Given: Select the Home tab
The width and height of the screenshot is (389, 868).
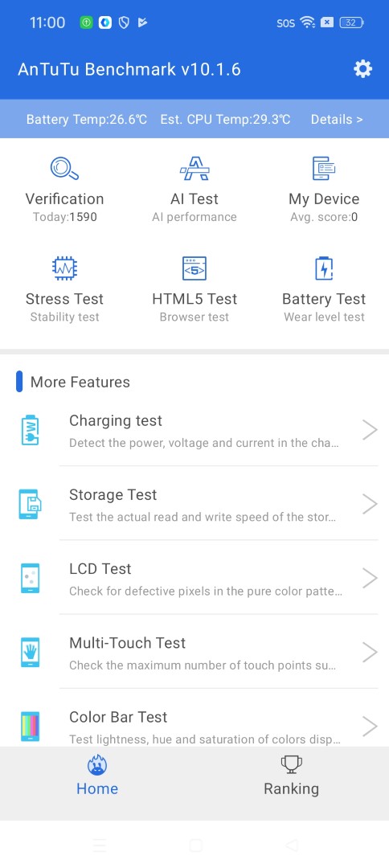Looking at the screenshot, I should [97, 776].
